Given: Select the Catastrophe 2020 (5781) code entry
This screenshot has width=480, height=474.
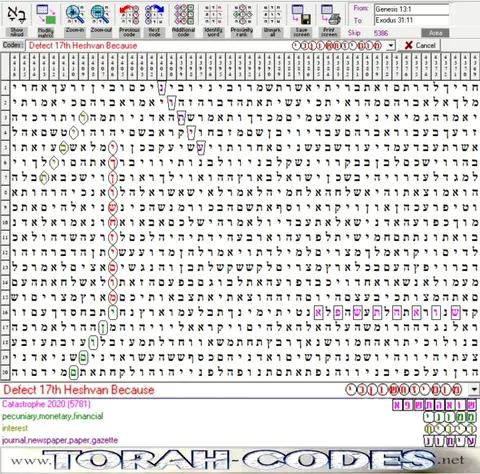Looking at the screenshot, I should (46, 404).
